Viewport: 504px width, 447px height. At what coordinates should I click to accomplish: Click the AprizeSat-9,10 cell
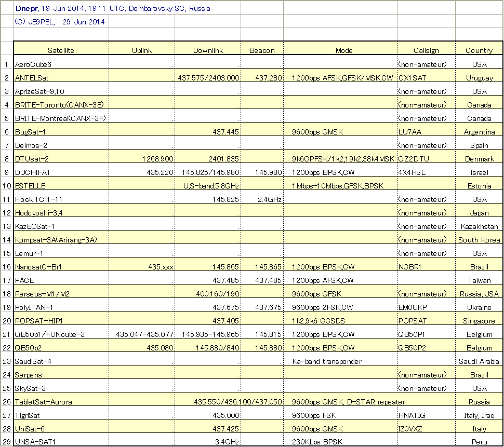61,89
